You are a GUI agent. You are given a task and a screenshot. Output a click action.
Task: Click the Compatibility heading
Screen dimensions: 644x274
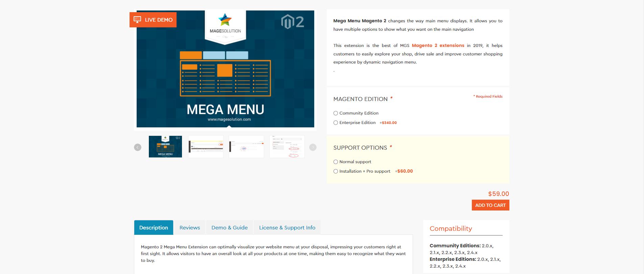point(451,228)
